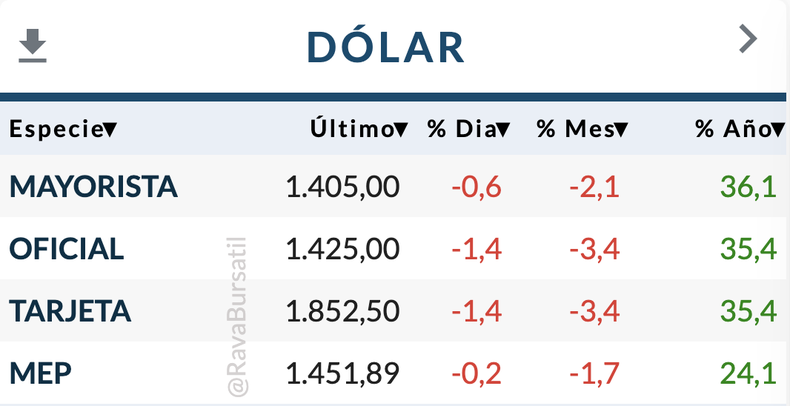Click MAYORISTA yearly change 36,1

748,186
